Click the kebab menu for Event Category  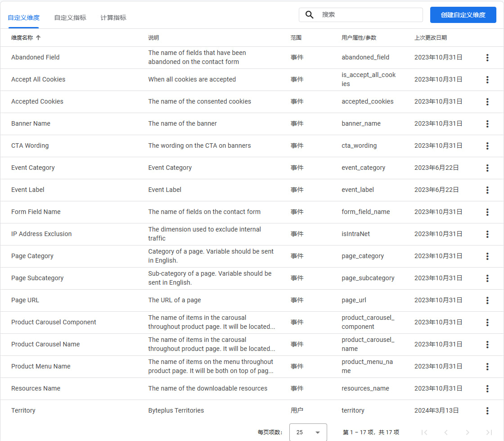point(487,168)
